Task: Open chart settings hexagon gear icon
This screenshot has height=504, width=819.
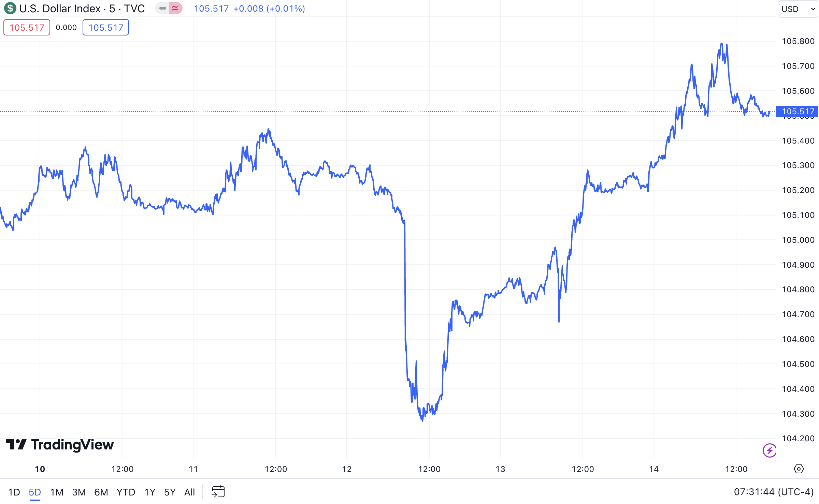Action: pos(799,469)
